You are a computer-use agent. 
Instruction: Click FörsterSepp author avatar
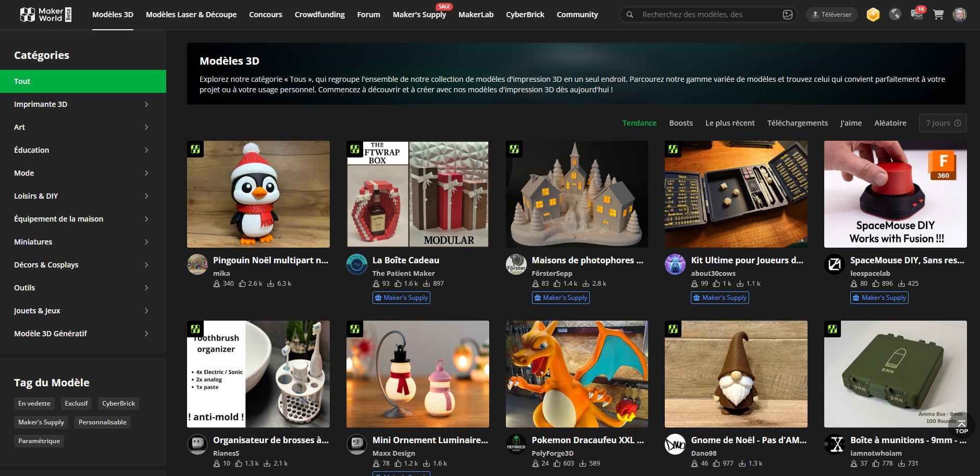(516, 264)
